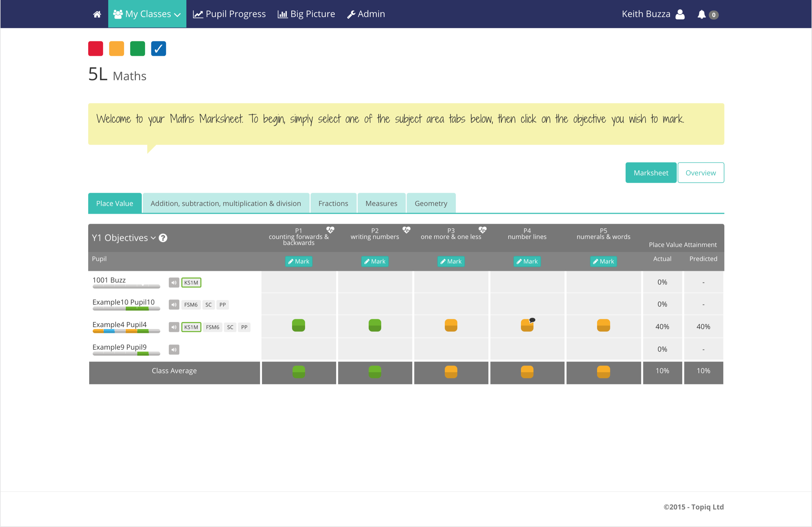Screen dimensions: 812x527
Task: Open the Pupil Progress menu item
Action: (229, 14)
